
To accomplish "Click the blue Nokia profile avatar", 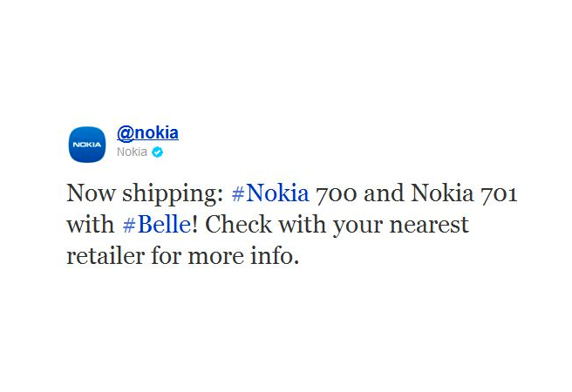I will pos(87,145).
